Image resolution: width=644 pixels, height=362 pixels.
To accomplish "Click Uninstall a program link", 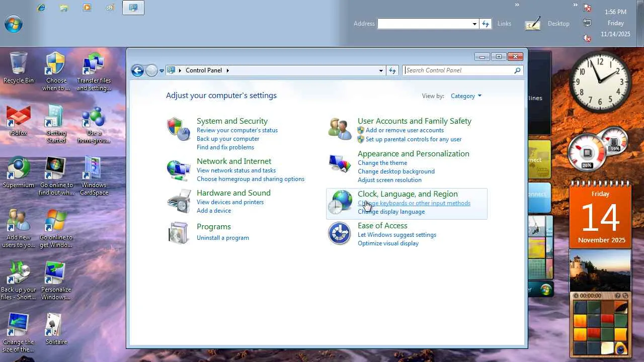I will coord(223,238).
